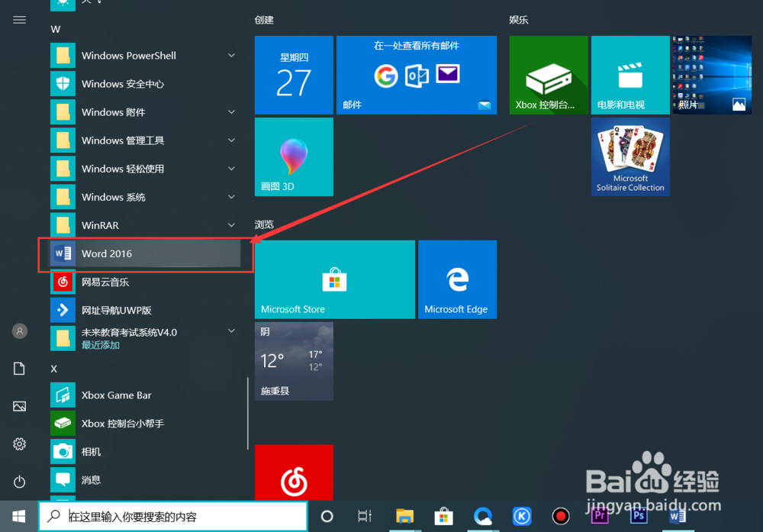763x532 pixels.
Task: Click the Power button icon
Action: click(x=20, y=482)
